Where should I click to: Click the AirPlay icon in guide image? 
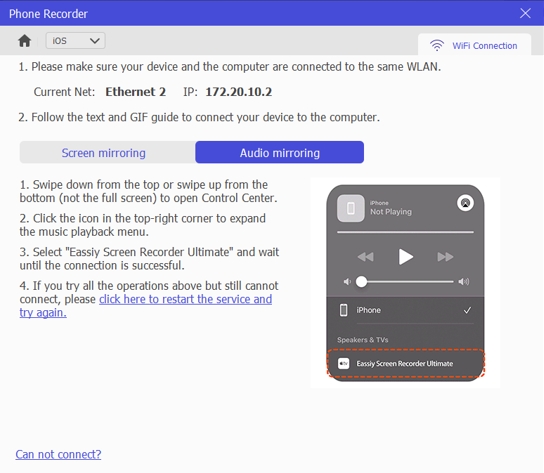465,203
